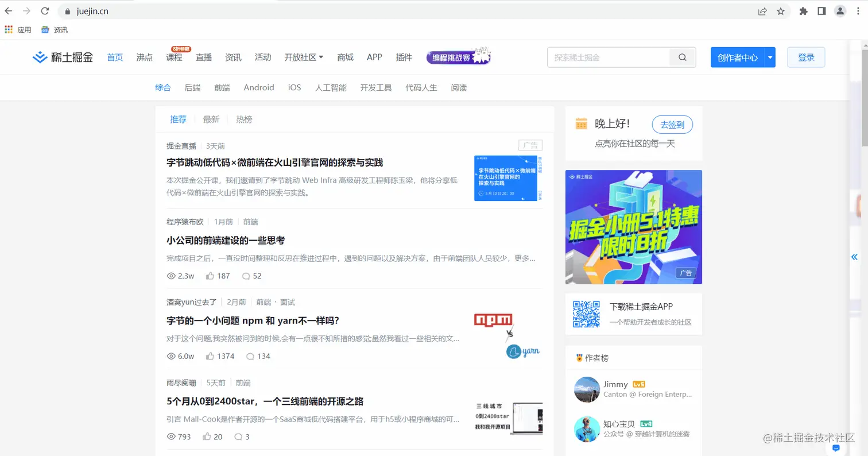
Task: Open the 应用 apps bookmark
Action: (18, 30)
